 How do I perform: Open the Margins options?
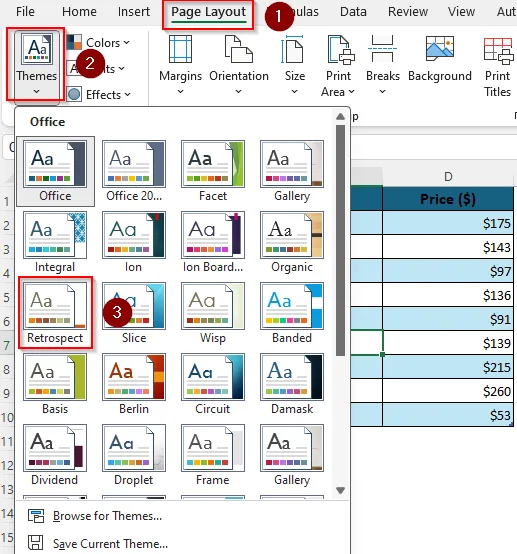[180, 65]
